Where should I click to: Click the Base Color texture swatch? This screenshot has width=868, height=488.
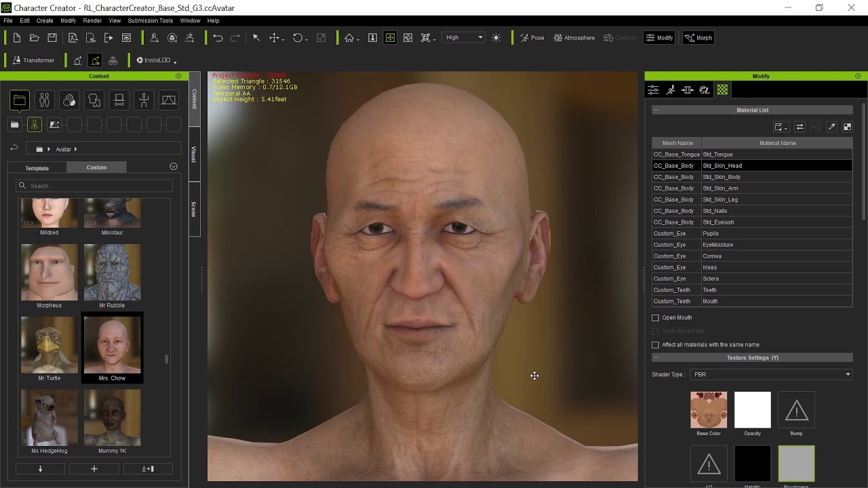[709, 409]
